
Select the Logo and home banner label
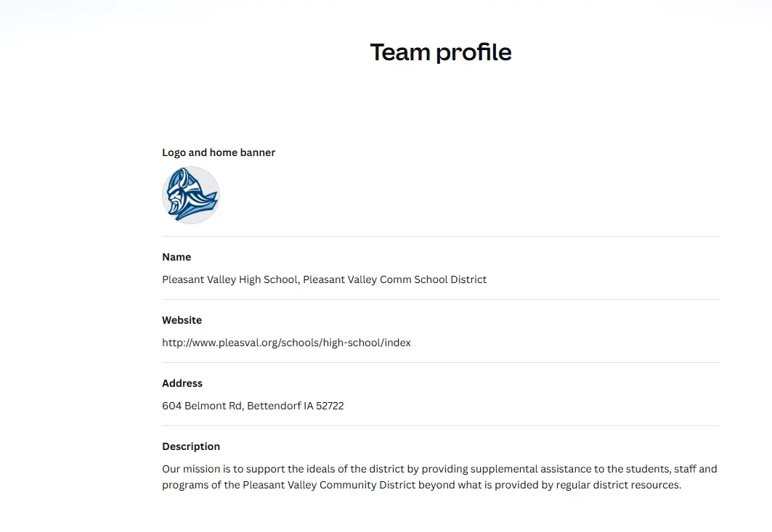click(219, 152)
